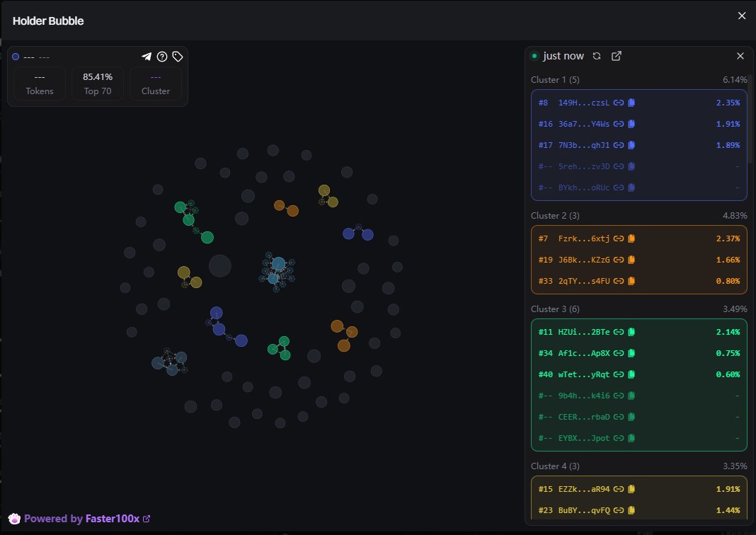The width and height of the screenshot is (756, 535).
Task: Click the large grey center bubble
Action: coord(220,266)
